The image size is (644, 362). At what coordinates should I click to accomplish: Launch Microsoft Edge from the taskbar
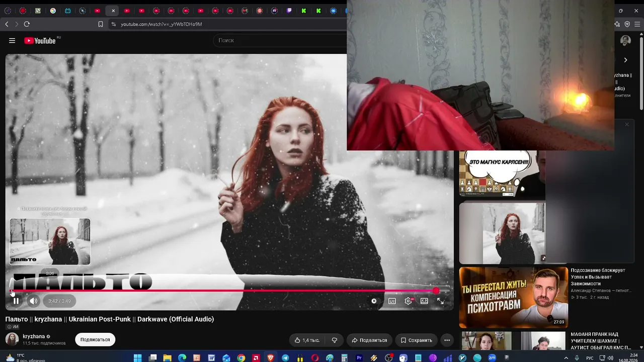click(182, 358)
